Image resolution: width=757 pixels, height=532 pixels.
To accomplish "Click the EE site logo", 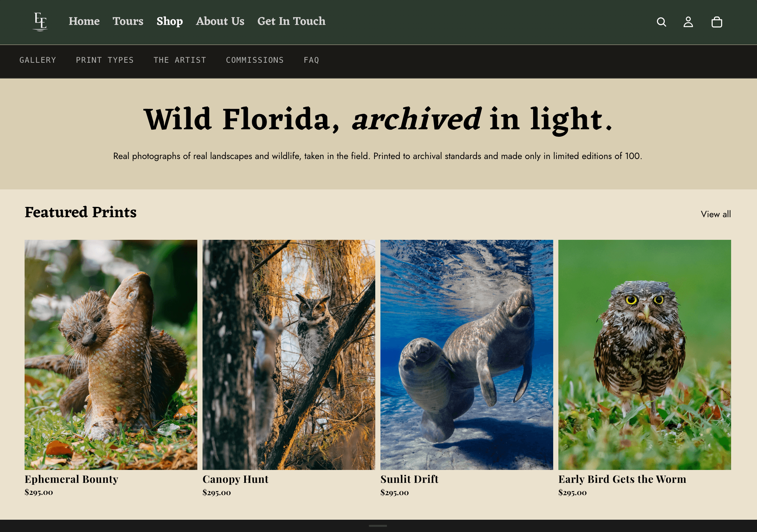I will (40, 22).
